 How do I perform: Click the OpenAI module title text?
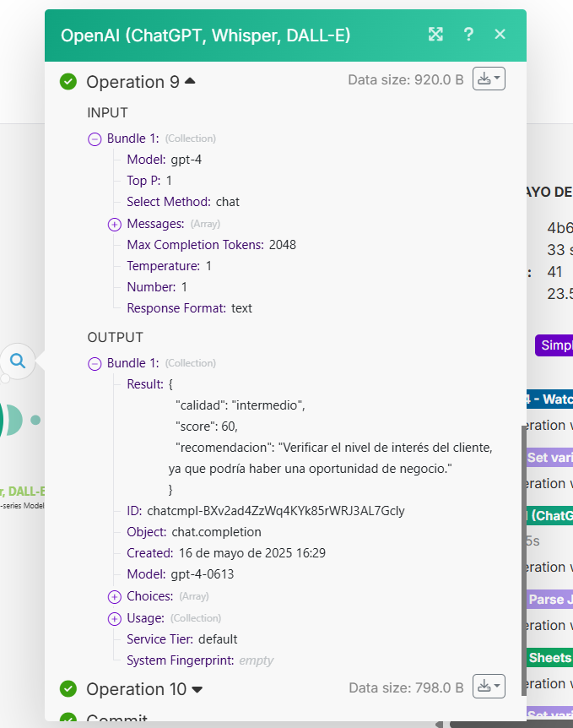(206, 35)
